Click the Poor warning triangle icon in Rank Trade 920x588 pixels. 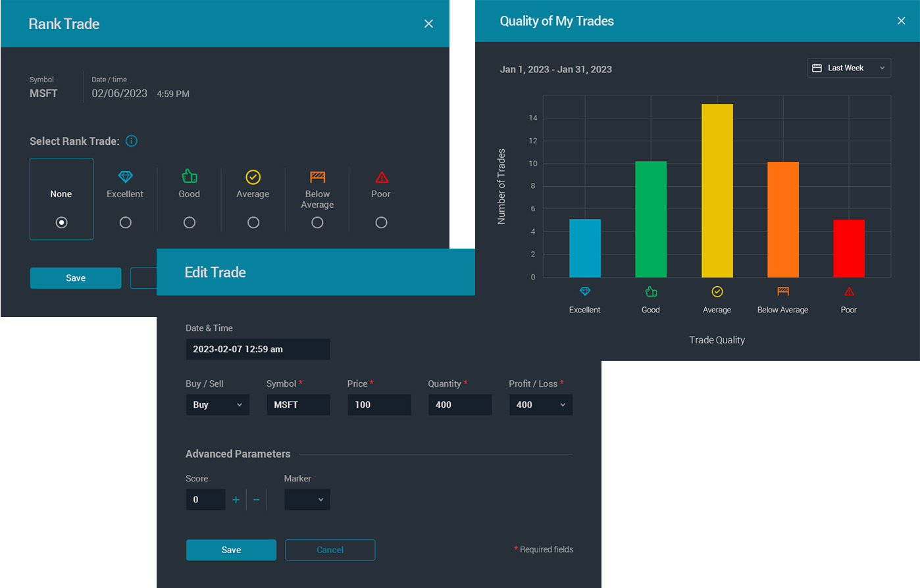click(x=382, y=177)
